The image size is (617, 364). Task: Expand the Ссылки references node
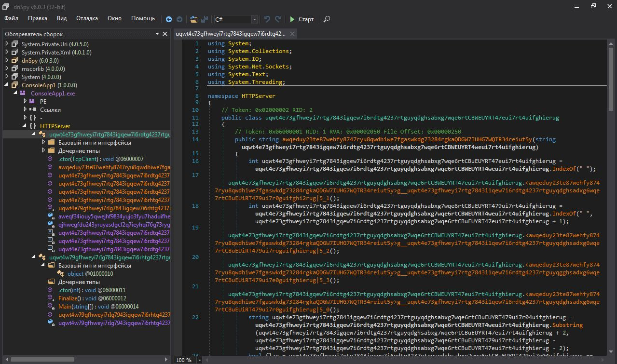pyautogui.click(x=25, y=109)
